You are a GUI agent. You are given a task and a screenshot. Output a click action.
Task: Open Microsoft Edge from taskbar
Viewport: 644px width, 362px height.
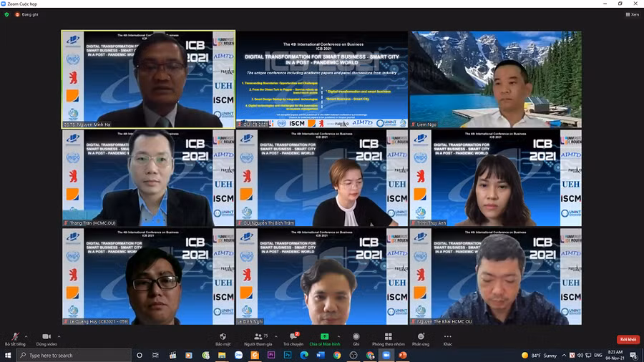pyautogui.click(x=304, y=356)
